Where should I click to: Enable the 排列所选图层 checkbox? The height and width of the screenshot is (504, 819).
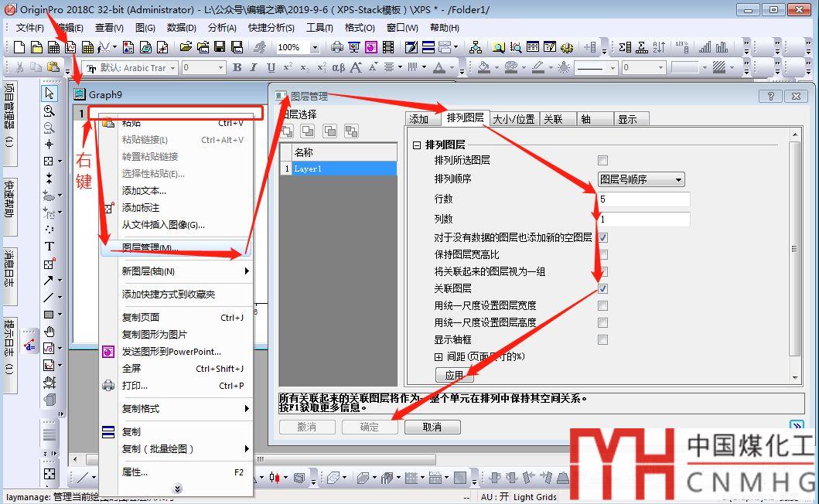(x=602, y=160)
